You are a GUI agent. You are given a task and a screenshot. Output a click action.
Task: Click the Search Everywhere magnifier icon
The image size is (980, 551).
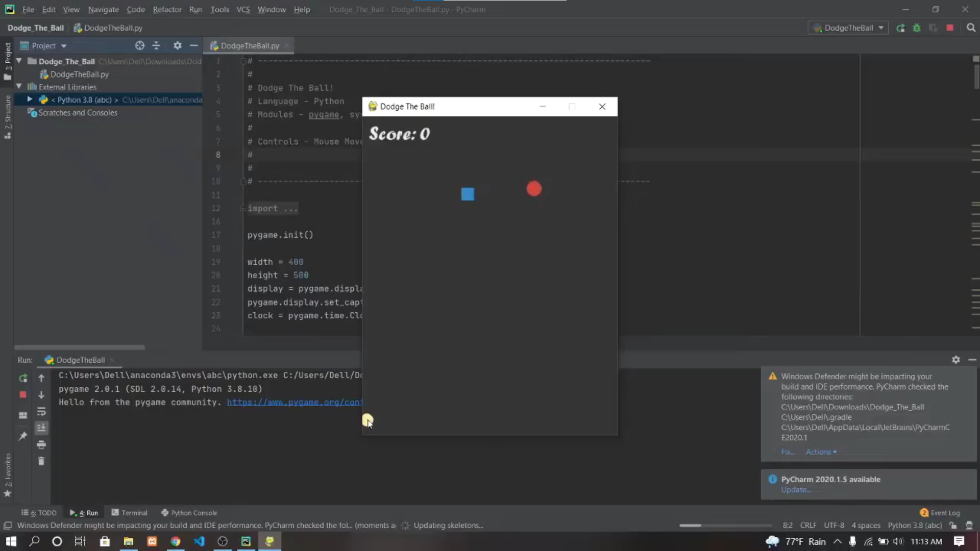[971, 28]
